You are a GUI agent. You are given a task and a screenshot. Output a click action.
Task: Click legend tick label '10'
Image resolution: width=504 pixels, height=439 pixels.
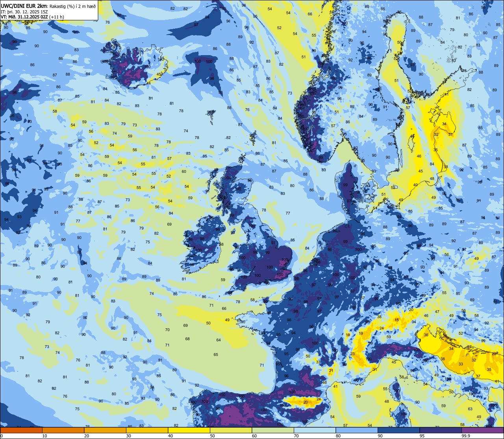44,436
